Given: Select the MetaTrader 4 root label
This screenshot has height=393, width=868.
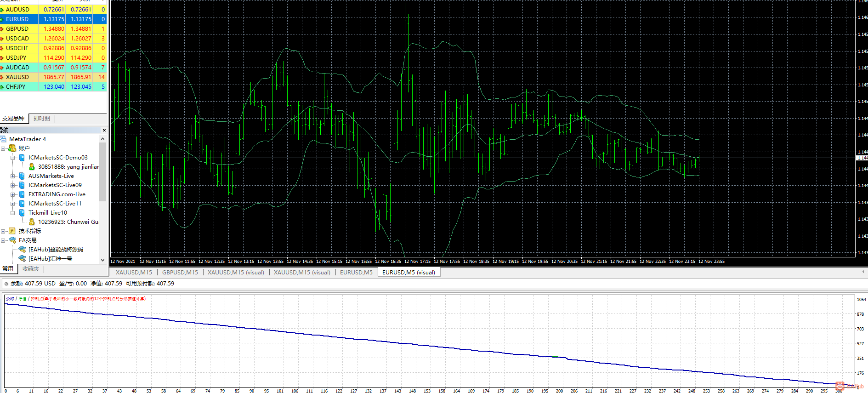Looking at the screenshot, I should coord(28,139).
